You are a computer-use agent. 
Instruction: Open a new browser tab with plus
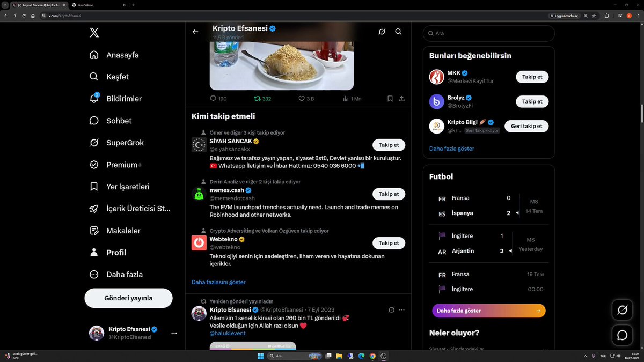click(133, 5)
